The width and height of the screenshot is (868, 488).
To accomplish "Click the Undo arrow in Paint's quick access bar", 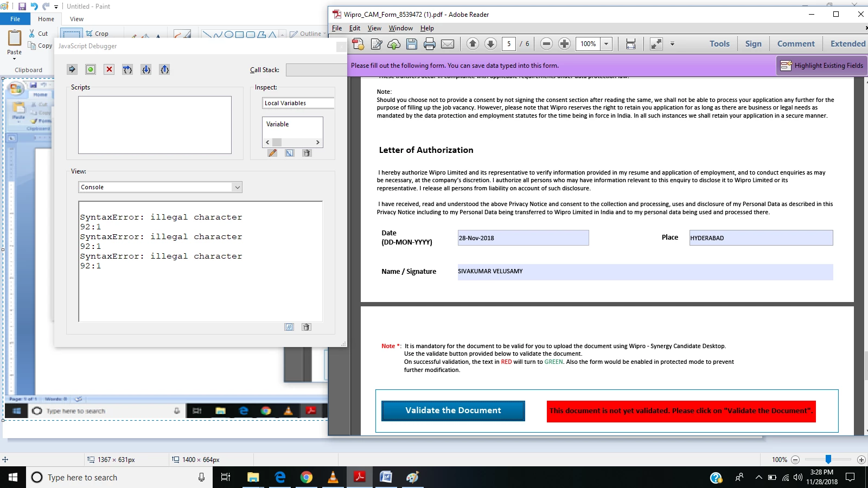I will coord(34,7).
